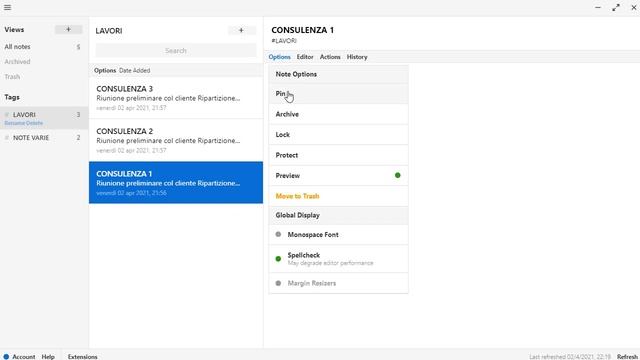The height and width of the screenshot is (360, 640).
Task: Show All notes view
Action: click(44, 47)
